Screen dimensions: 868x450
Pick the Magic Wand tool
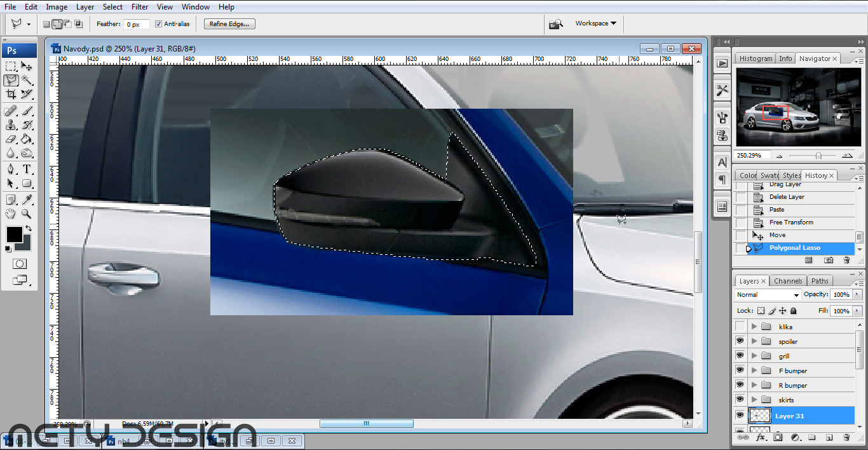click(x=27, y=80)
